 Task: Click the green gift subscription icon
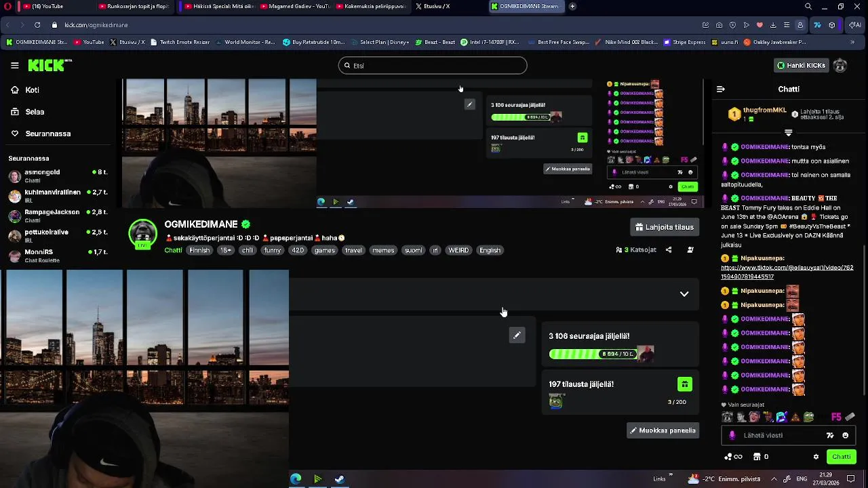[684, 384]
